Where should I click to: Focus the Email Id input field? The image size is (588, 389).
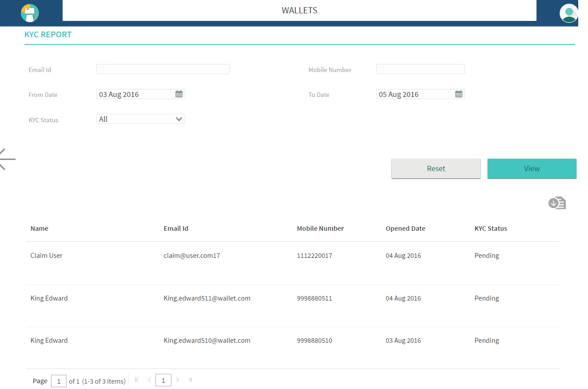coord(163,69)
